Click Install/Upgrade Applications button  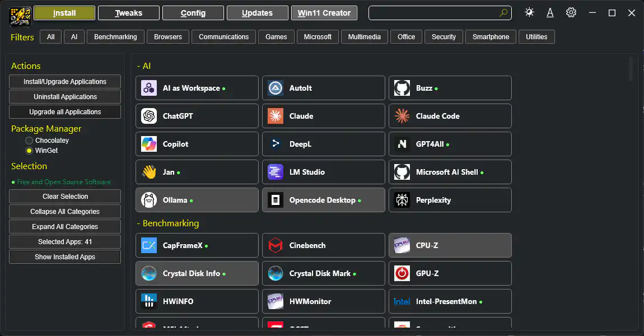pyautogui.click(x=65, y=81)
